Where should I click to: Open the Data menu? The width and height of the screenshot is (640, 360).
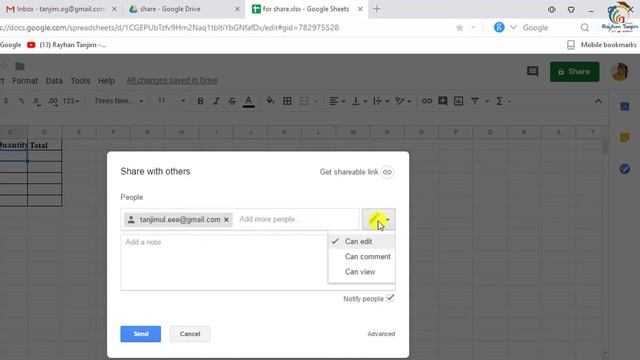(x=54, y=81)
